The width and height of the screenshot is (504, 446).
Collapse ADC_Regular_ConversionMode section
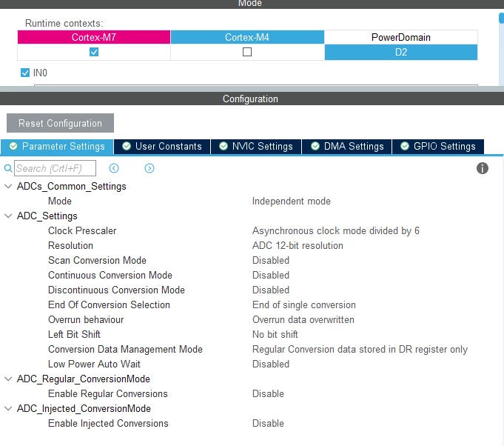8,379
